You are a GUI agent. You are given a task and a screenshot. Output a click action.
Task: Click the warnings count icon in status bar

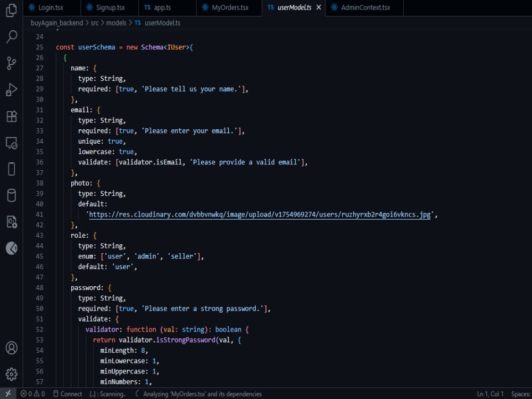[39, 394]
